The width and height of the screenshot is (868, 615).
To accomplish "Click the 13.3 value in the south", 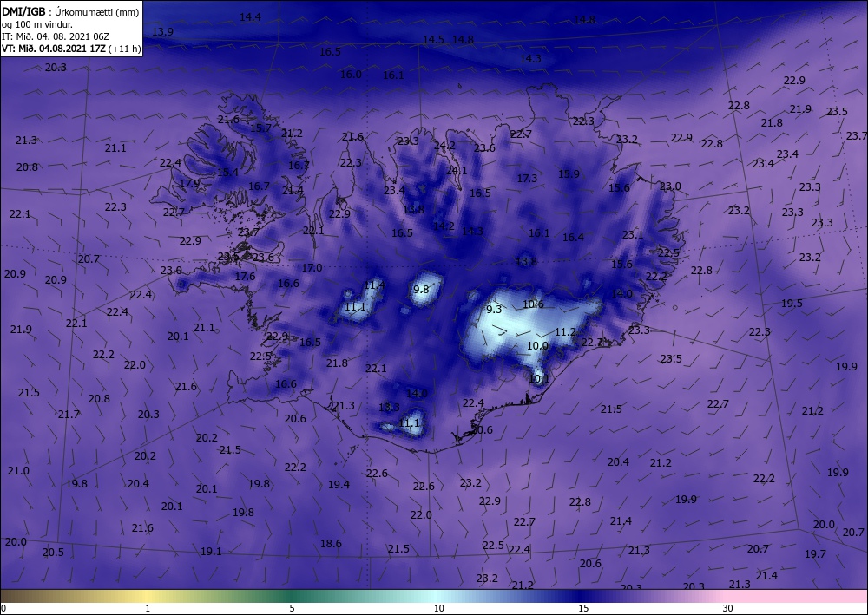I will pyautogui.click(x=389, y=407).
